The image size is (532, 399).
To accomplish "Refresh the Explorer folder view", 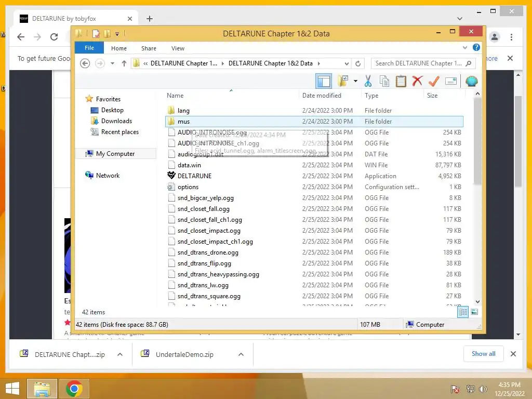I will (358, 63).
